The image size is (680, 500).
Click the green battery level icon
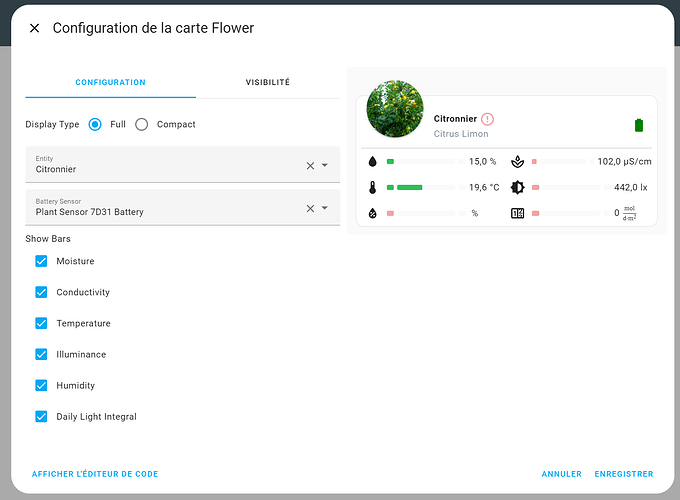640,125
